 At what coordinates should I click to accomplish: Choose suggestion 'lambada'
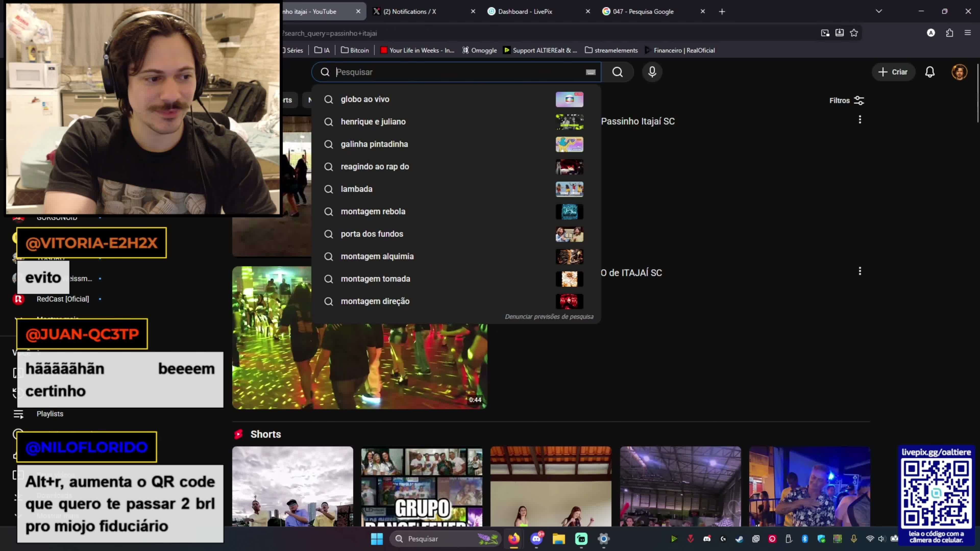(x=456, y=189)
